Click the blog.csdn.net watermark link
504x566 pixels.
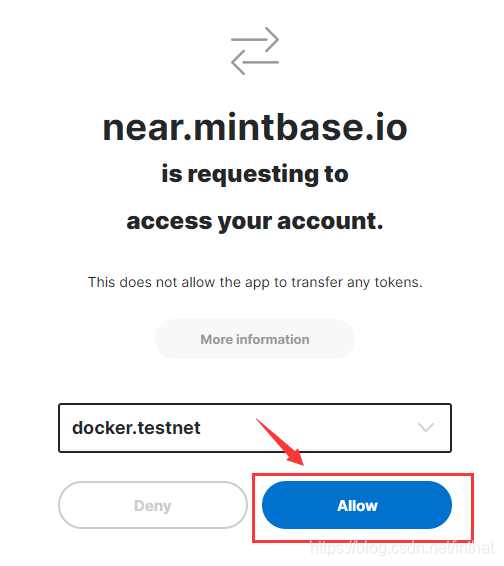click(x=401, y=548)
